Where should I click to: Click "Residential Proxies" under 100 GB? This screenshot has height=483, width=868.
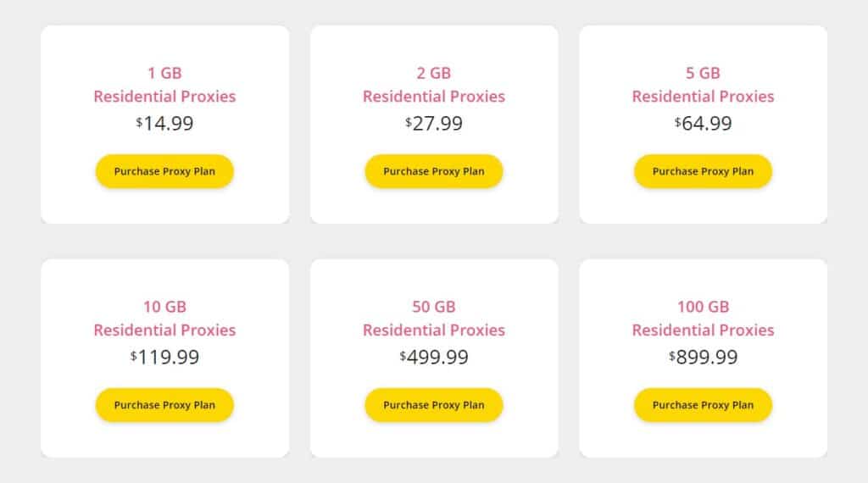pos(703,330)
